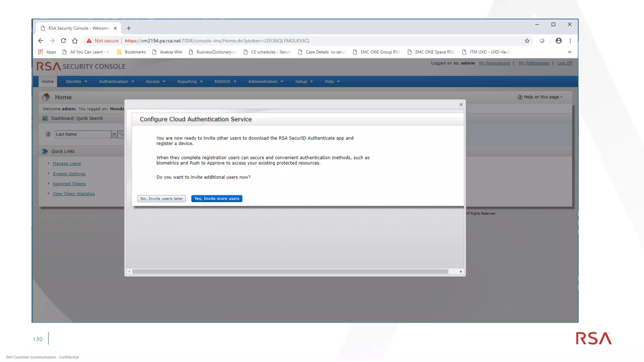Image resolution: width=644 pixels, height=362 pixels.
Task: Open the Chrome profile avatar icon
Action: pyautogui.click(x=558, y=41)
